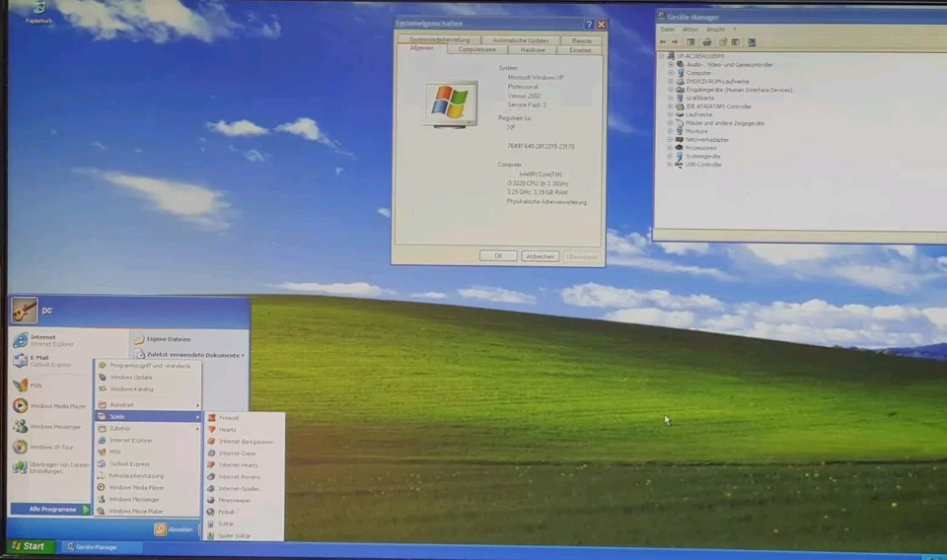Click the Geräte-Manager taskbar button
The width and height of the screenshot is (947, 560).
pyautogui.click(x=102, y=547)
